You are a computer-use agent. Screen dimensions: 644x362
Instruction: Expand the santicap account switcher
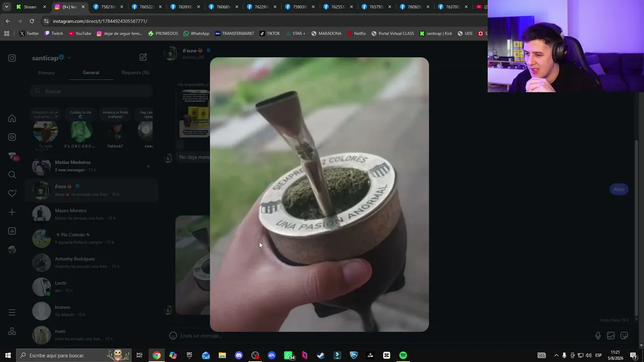(51, 58)
